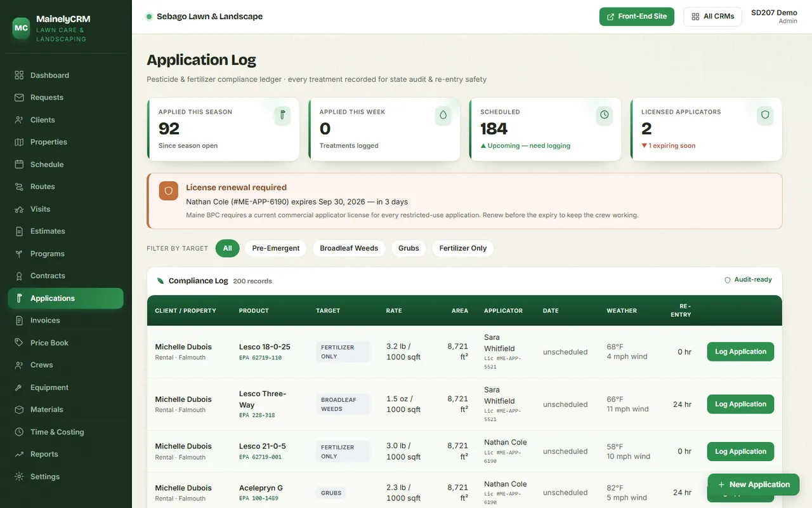Click the MC logo badge
Viewport: 812px width, 508px height.
click(x=21, y=28)
